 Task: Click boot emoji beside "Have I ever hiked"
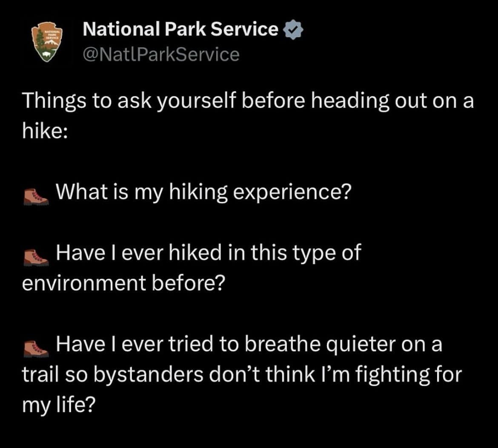pos(35,256)
